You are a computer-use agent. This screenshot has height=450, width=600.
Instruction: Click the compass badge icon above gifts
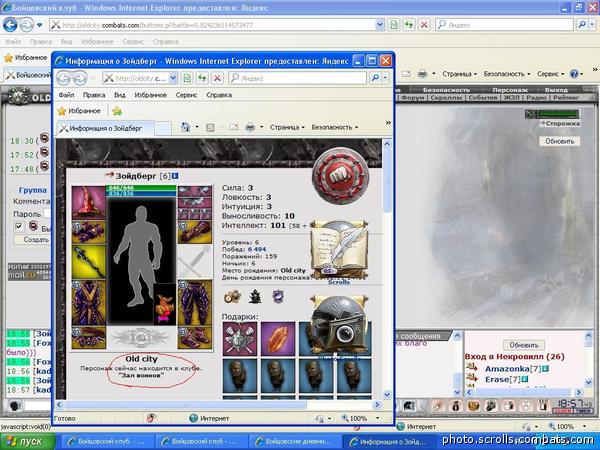coord(232,297)
